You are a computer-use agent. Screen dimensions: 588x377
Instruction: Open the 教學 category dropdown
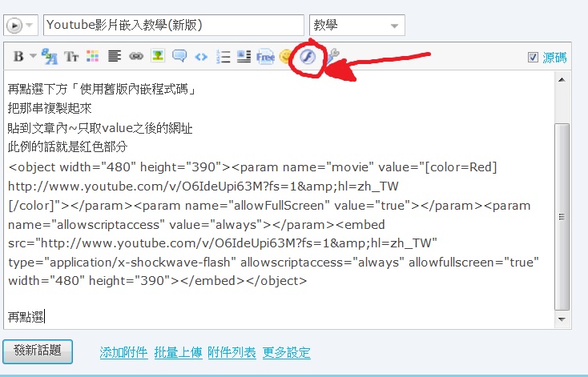[x=357, y=25]
